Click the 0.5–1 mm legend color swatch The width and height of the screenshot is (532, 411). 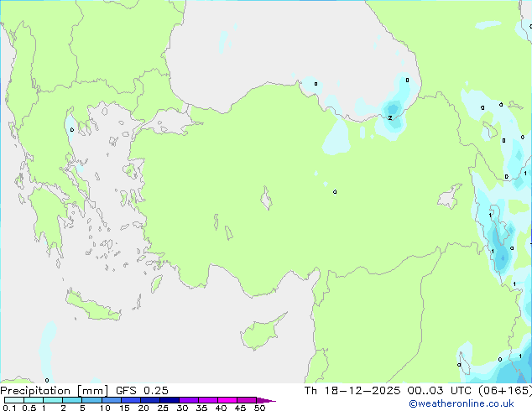[34, 400]
